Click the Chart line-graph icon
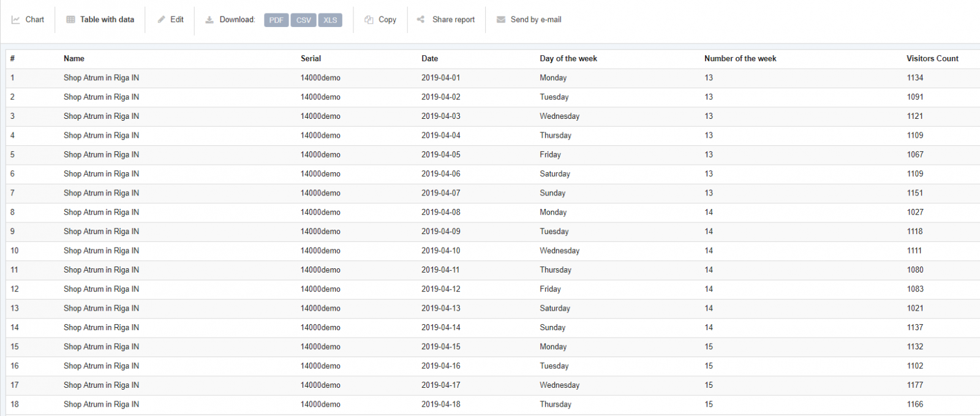 pyautogui.click(x=16, y=20)
